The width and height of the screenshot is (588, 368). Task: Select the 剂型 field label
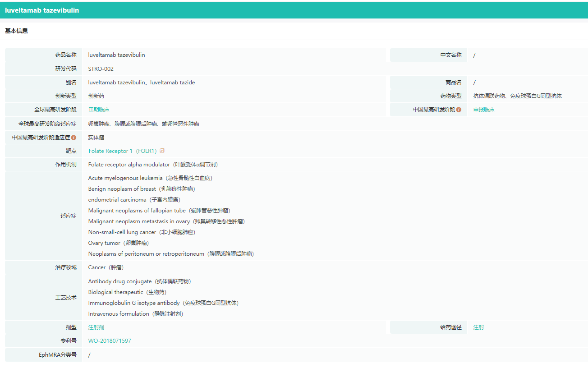click(71, 327)
